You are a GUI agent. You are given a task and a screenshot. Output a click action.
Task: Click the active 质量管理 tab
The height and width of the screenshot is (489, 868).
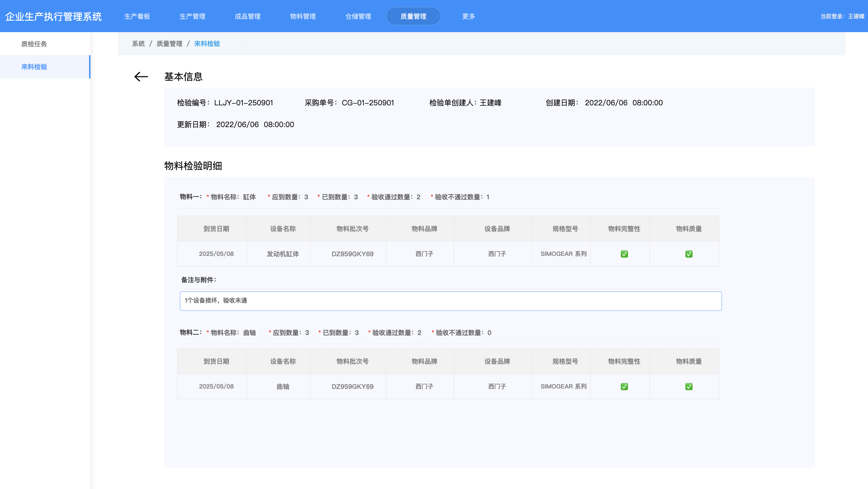click(x=413, y=16)
